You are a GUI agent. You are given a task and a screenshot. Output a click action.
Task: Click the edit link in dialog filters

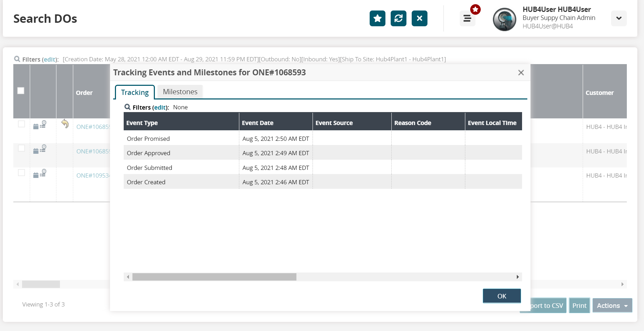click(x=160, y=108)
